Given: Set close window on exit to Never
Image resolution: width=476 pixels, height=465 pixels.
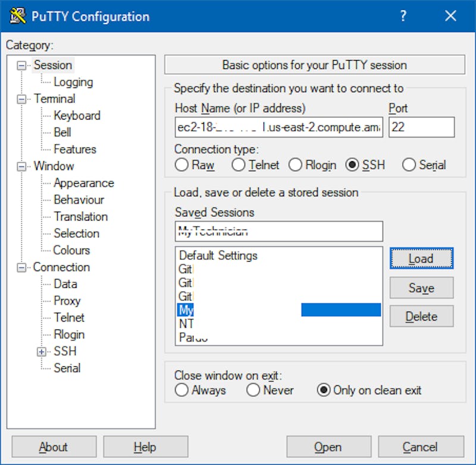Looking at the screenshot, I should click(253, 391).
